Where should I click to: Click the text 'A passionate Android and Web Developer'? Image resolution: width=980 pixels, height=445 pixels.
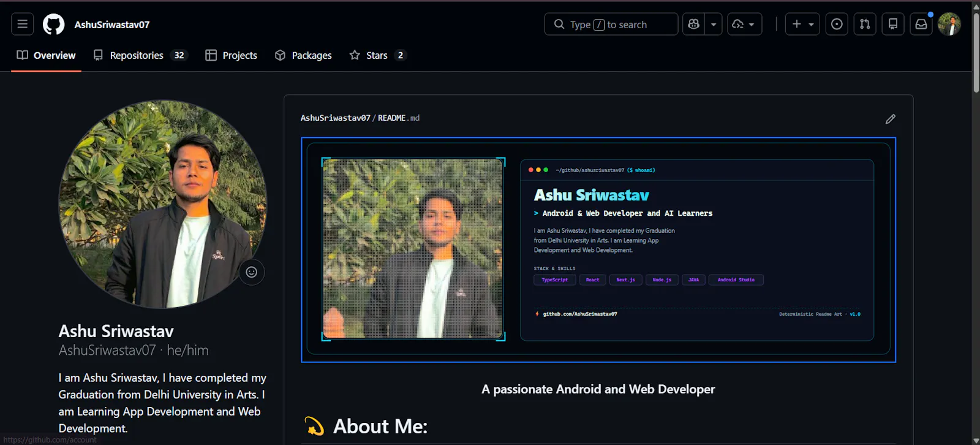click(598, 389)
